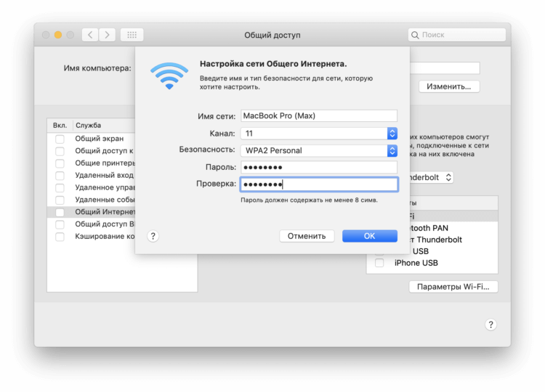Toggle Общий доступ Bluetooth checkbox
Viewport: 545px width, 392px height.
pyautogui.click(x=60, y=224)
